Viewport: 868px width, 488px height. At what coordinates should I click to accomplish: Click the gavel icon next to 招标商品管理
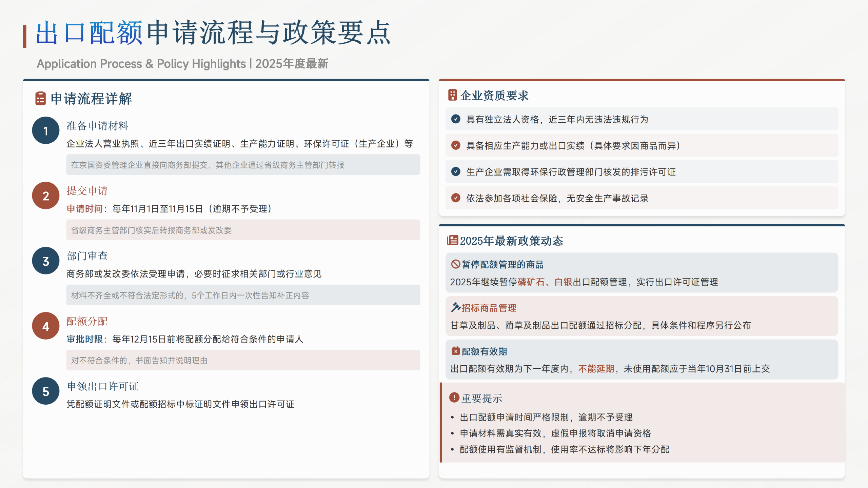[x=455, y=307]
